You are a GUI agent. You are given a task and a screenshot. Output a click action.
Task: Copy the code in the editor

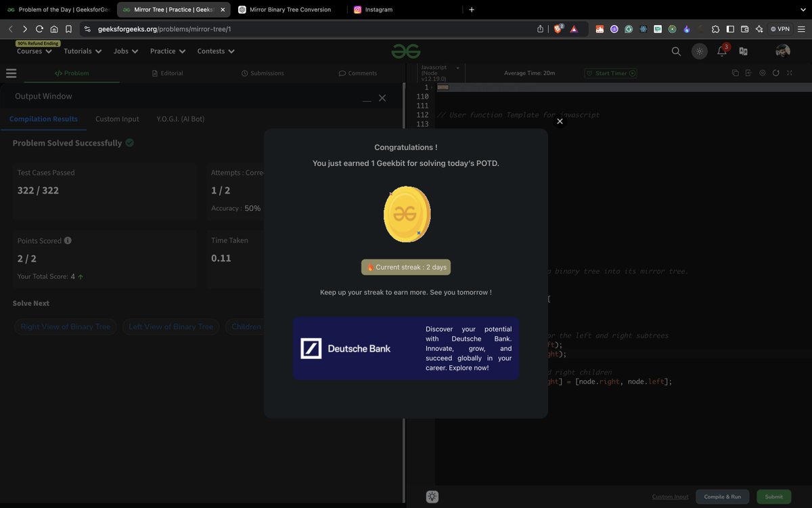(x=735, y=72)
